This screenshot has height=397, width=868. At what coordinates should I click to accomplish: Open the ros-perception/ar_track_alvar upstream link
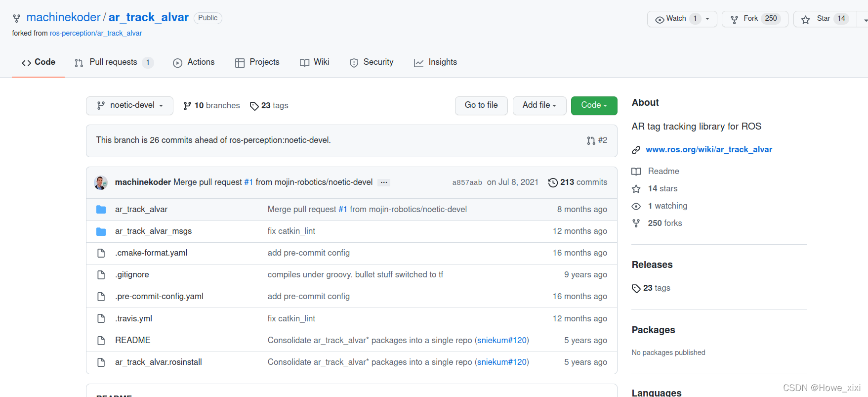coord(96,34)
